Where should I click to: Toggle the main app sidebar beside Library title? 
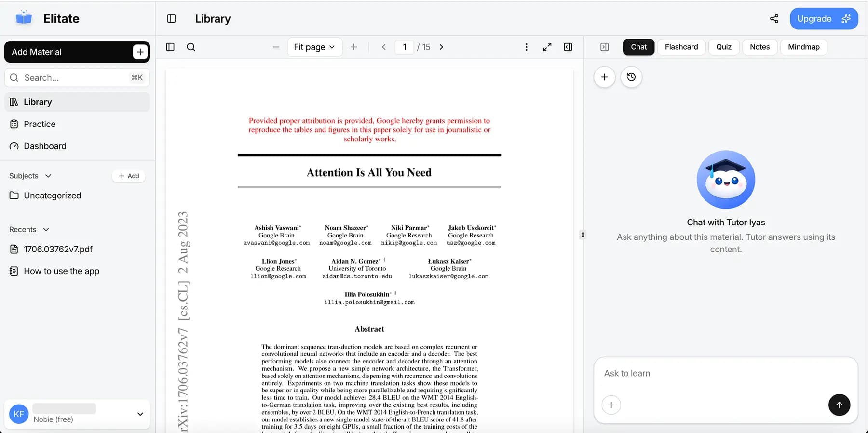pos(171,19)
